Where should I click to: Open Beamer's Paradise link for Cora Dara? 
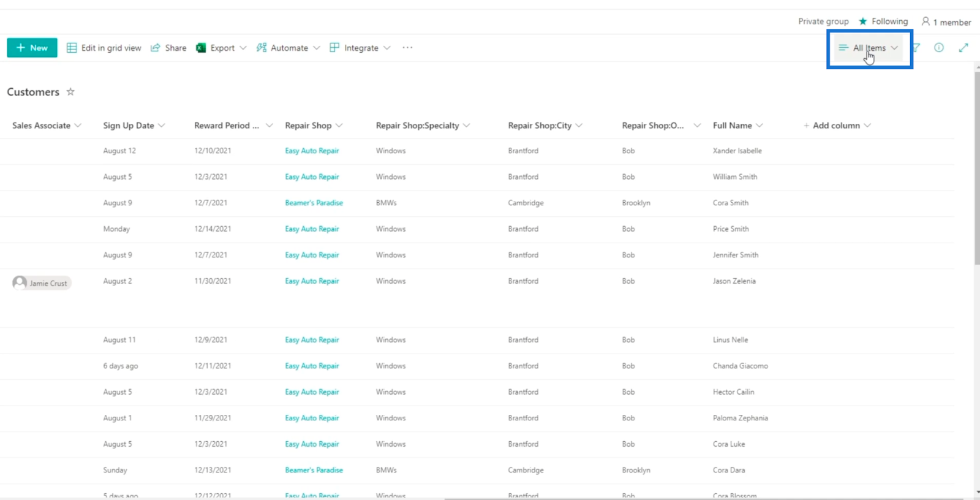[x=314, y=471]
